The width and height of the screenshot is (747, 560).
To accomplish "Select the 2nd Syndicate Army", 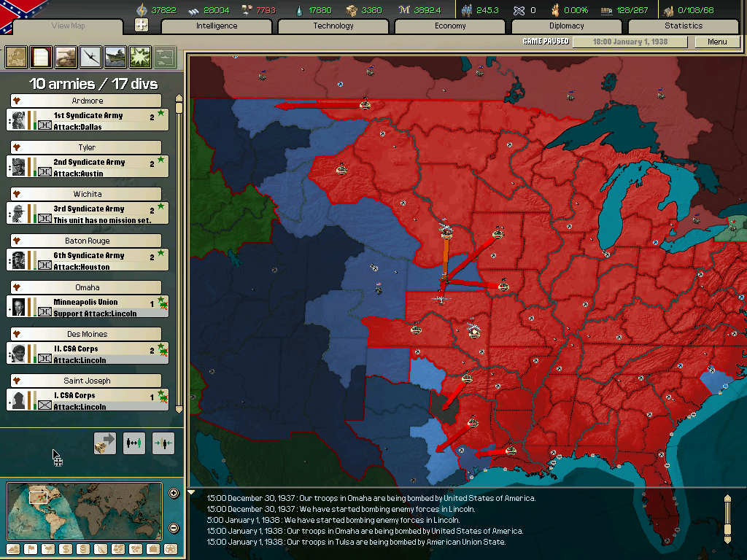I will (x=88, y=167).
